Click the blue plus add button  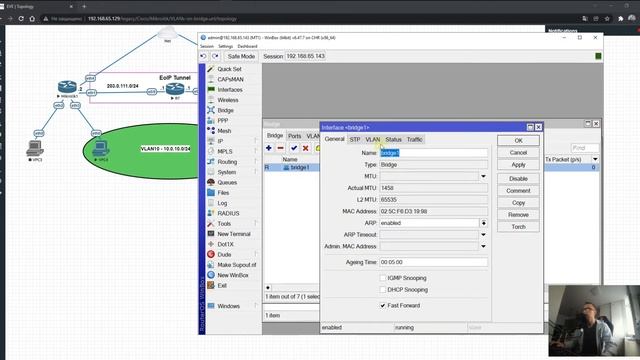[x=269, y=148]
